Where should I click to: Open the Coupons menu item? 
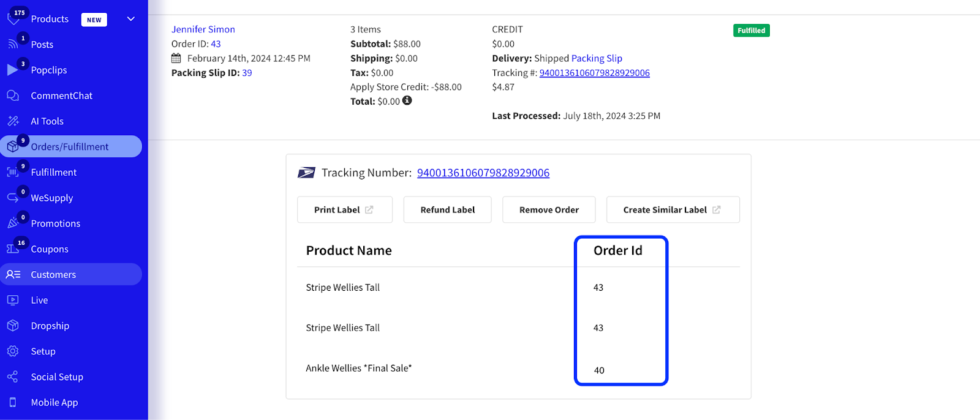coord(50,249)
